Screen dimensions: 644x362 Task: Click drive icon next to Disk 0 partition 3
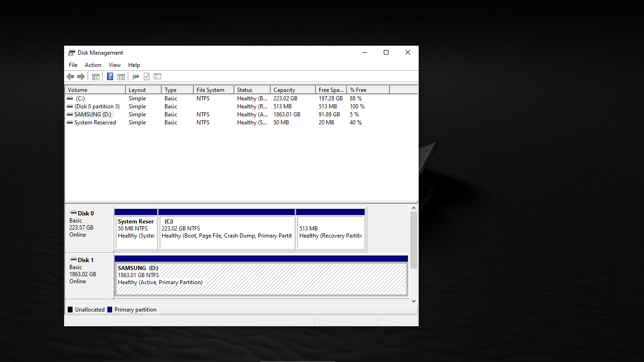pos(70,107)
